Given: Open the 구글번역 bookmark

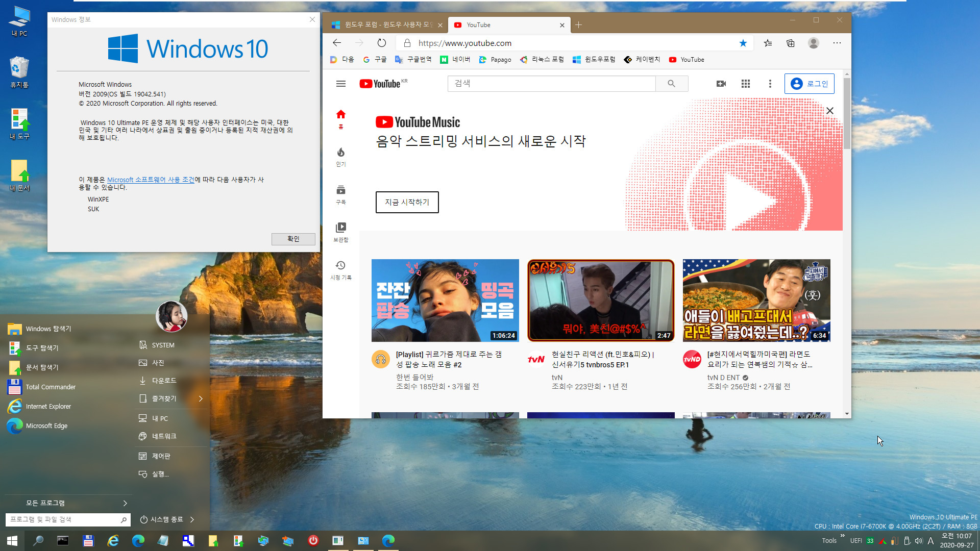Looking at the screenshot, I should pyautogui.click(x=413, y=60).
